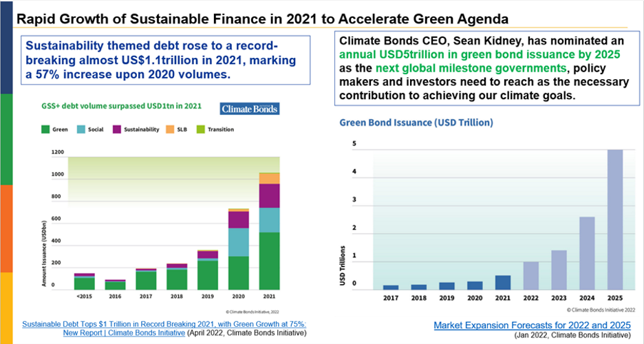Select the Green legend swatch
Viewport: 644px width, 344px height.
tap(45, 129)
